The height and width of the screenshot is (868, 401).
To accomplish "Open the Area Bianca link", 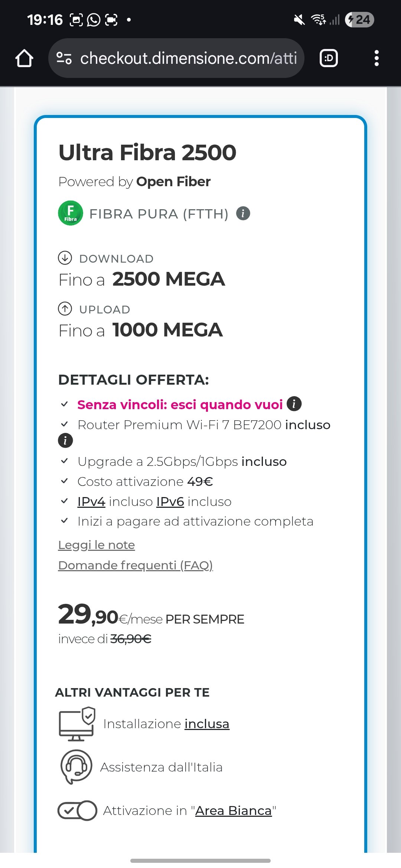I will pyautogui.click(x=234, y=811).
